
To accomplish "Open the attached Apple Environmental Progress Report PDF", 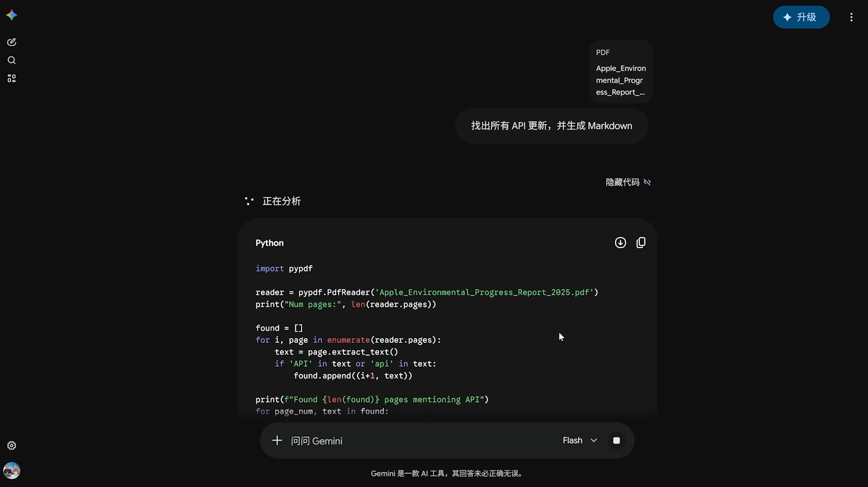I will (x=621, y=72).
